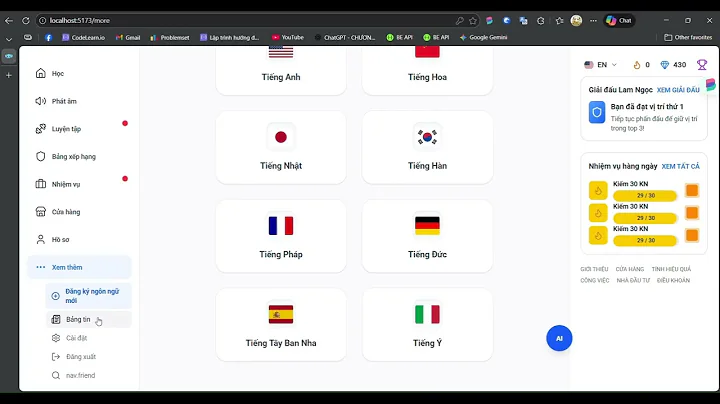Click the streak flame counter
This screenshot has width=720, height=404.
pyautogui.click(x=641, y=65)
